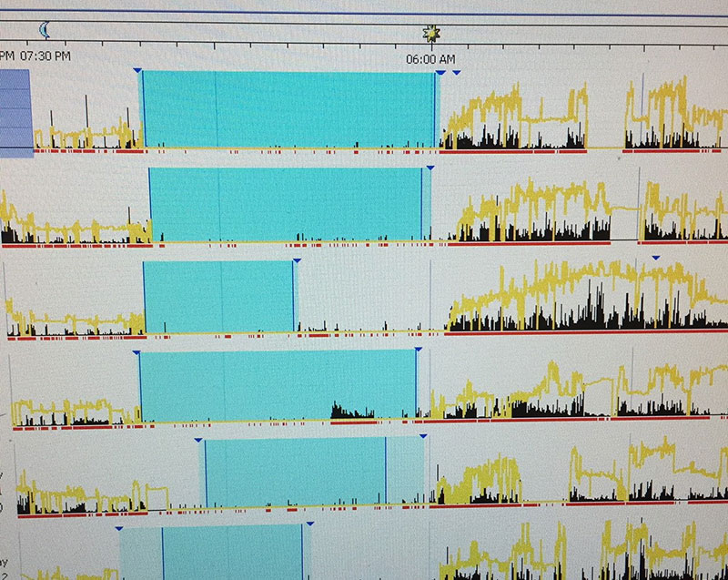Click third row's afternoon triangle marker
The width and height of the screenshot is (728, 580).
655,258
